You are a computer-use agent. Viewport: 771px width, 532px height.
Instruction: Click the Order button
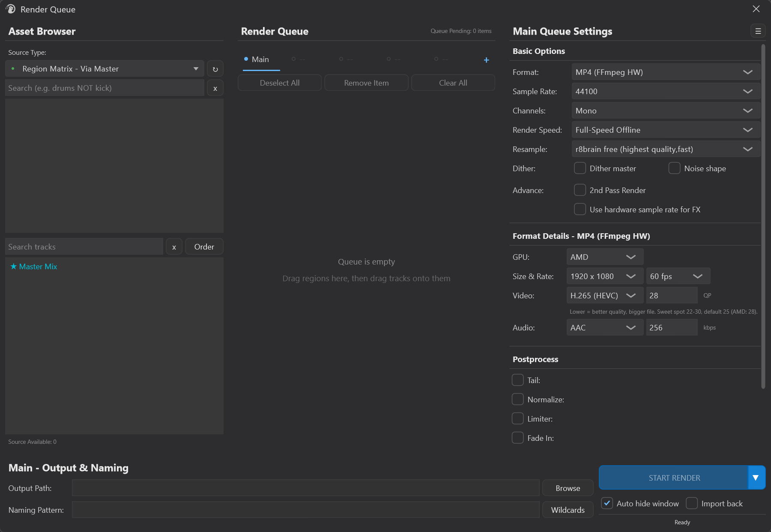[x=204, y=247]
